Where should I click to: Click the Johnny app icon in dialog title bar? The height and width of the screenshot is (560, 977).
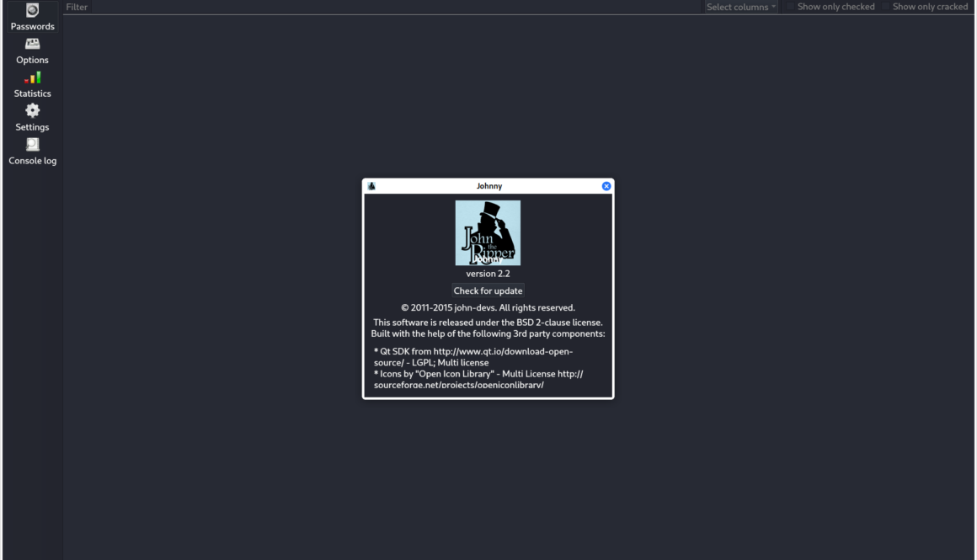click(x=371, y=186)
